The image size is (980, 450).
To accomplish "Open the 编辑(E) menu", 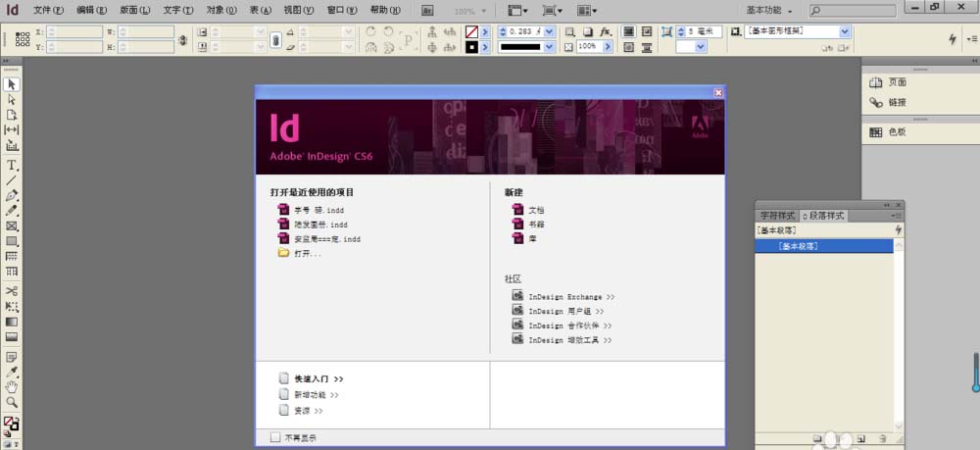I will tap(91, 11).
